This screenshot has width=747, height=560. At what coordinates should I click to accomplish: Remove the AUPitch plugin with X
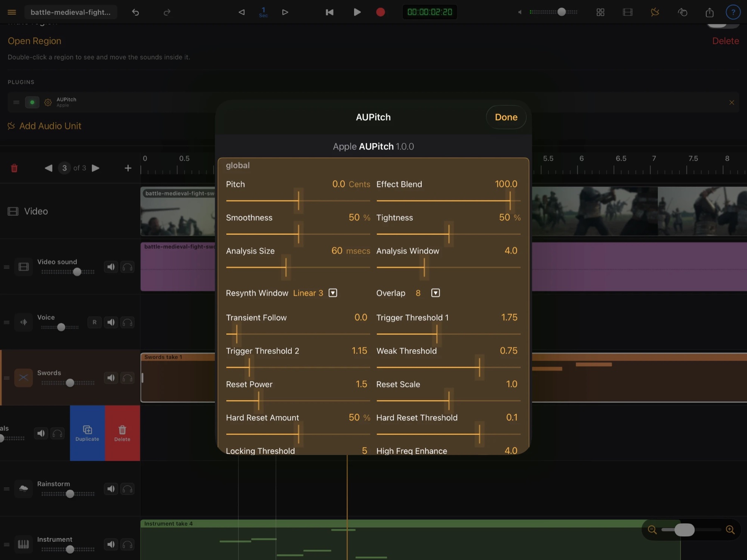click(x=732, y=102)
